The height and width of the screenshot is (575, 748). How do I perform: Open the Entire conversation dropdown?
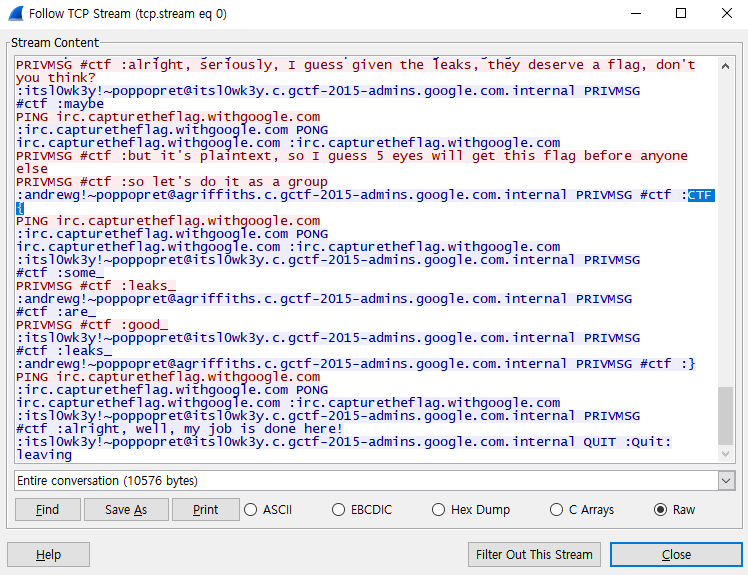point(374,481)
